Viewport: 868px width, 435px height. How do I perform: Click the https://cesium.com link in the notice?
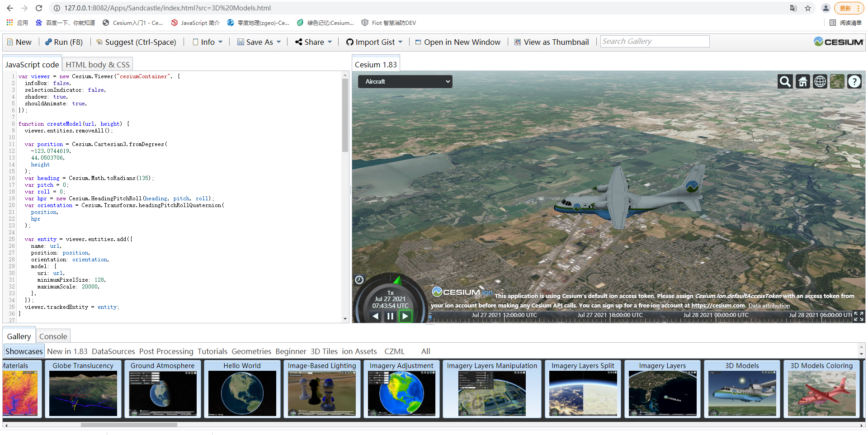click(x=717, y=305)
